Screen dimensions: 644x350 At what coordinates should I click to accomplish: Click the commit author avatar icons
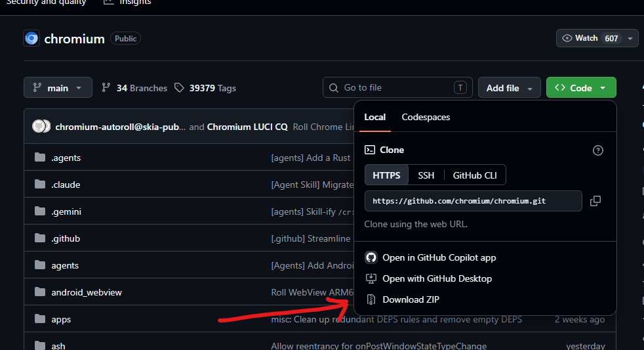[41, 126]
